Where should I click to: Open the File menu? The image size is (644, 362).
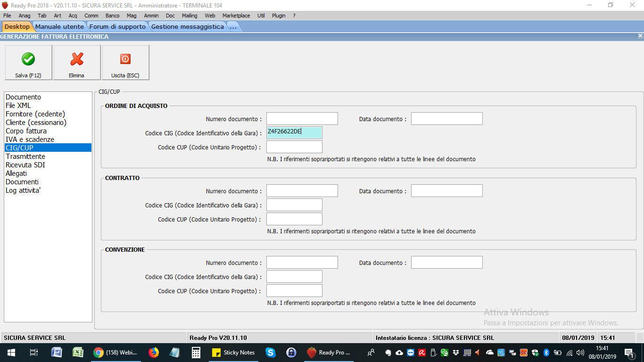point(7,16)
